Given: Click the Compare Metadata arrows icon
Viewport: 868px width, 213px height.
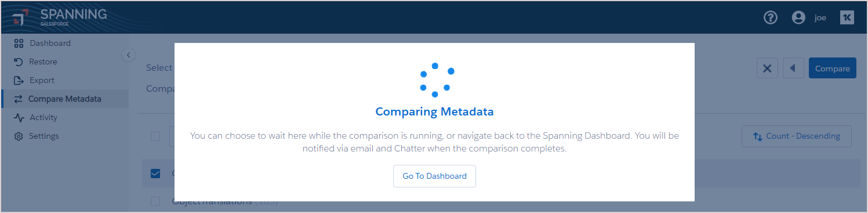Looking at the screenshot, I should [x=19, y=99].
